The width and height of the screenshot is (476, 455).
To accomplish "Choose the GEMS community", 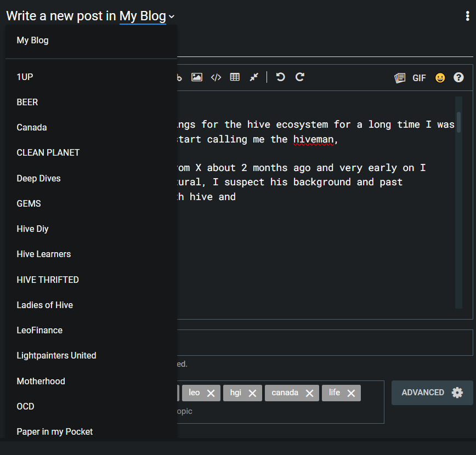I will [91, 203].
